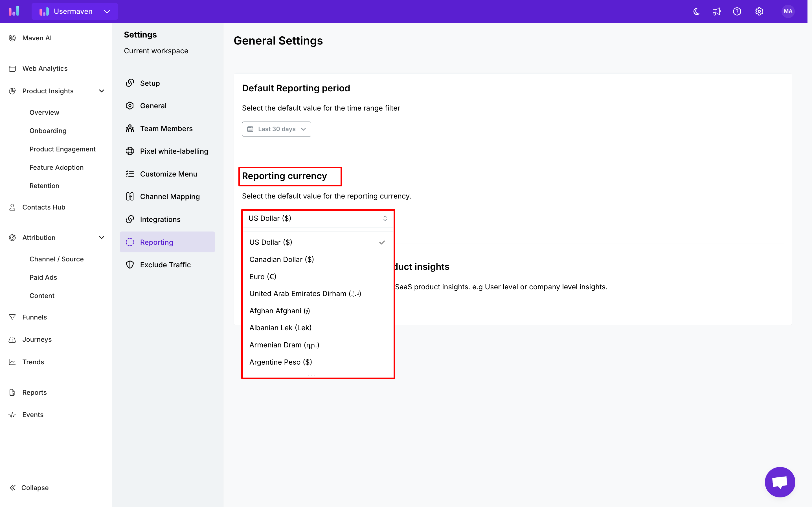Open settings via the gear icon in top bar
This screenshot has width=812, height=507.
click(759, 11)
